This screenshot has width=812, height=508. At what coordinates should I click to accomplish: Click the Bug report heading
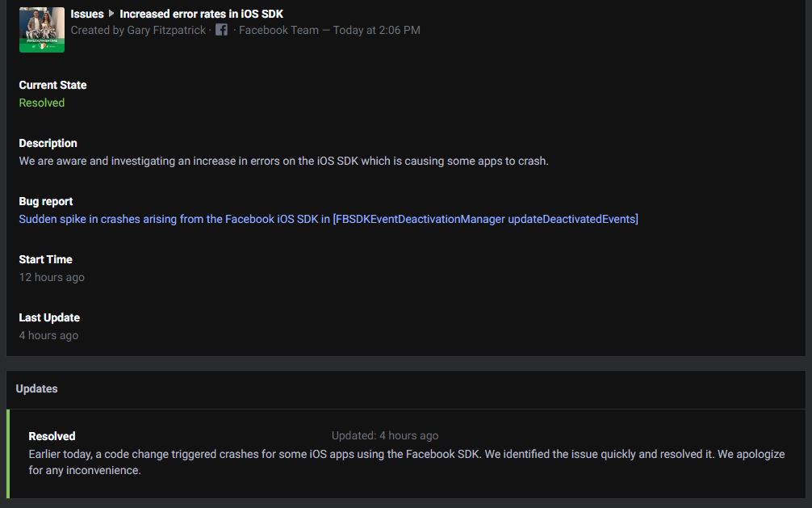[x=46, y=201]
